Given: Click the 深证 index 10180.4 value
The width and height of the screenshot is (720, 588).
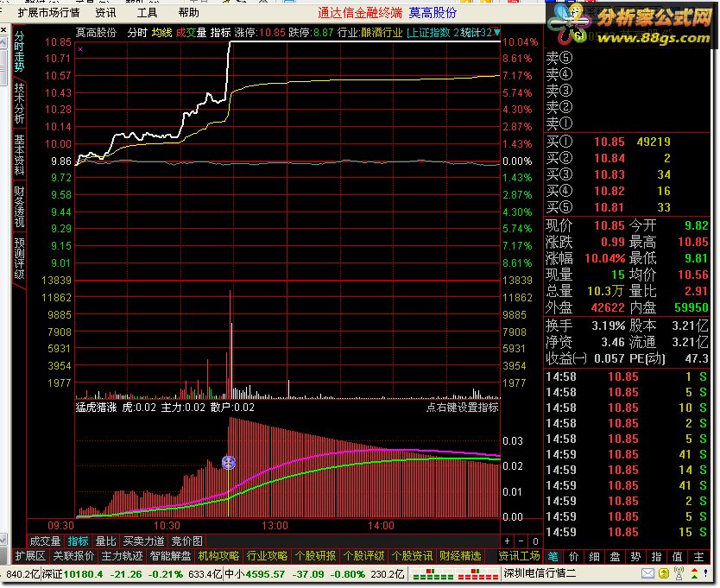Looking at the screenshot, I should click(x=83, y=574).
